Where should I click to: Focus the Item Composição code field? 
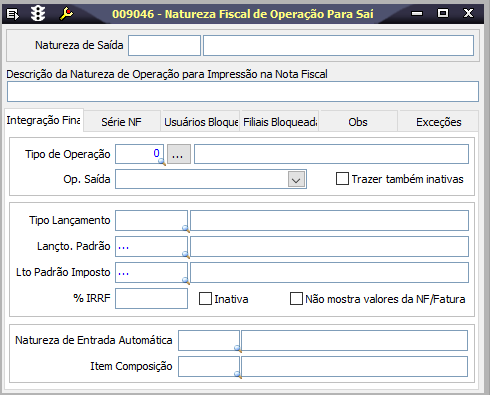pos(209,366)
